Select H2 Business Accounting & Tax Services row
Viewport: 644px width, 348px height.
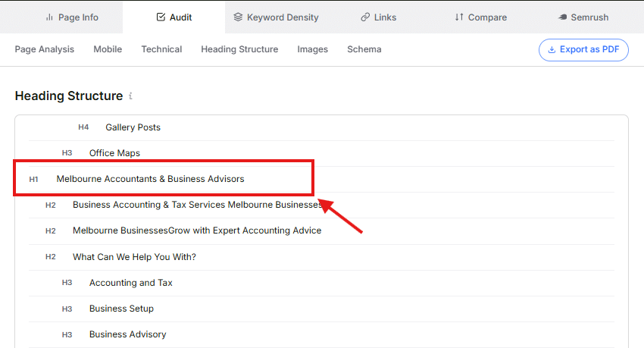click(x=321, y=205)
